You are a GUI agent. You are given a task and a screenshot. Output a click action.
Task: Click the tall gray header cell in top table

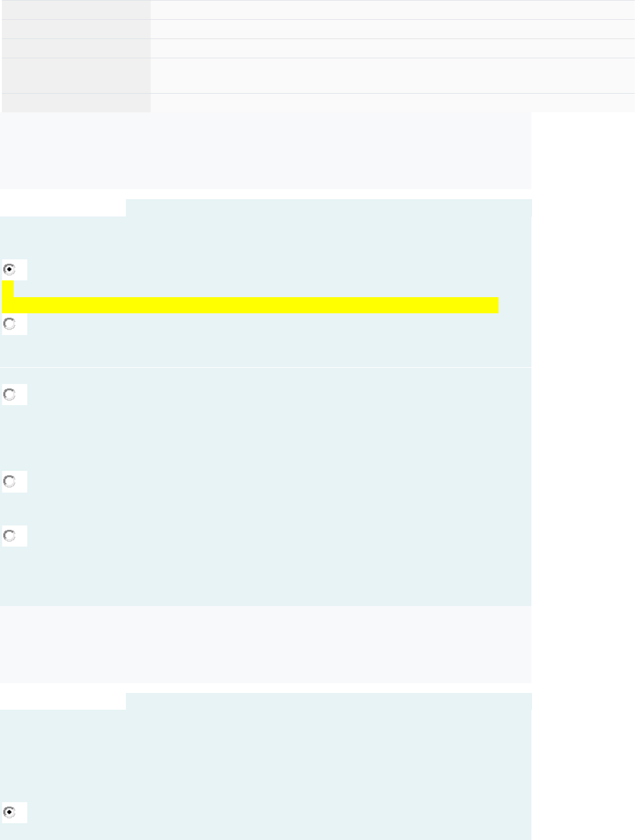[x=76, y=76]
